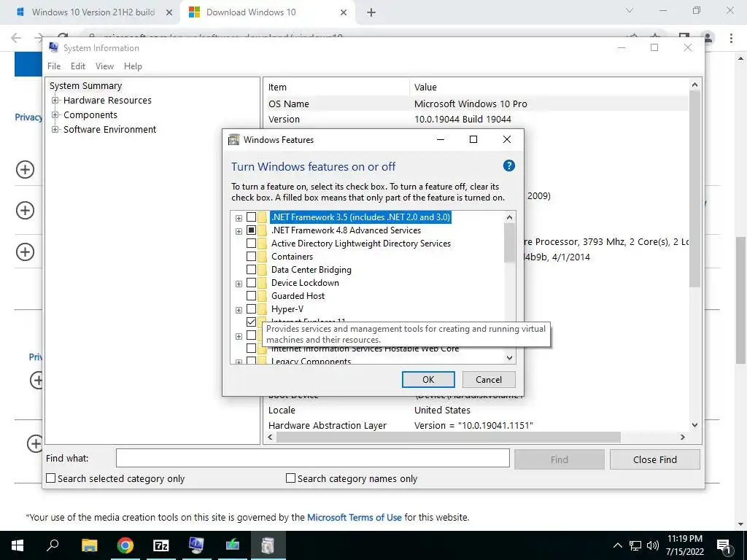Screen dimensions: 747x560
Task: Expand .NET Framework 4.8 Advanced Services node
Action: (x=239, y=231)
